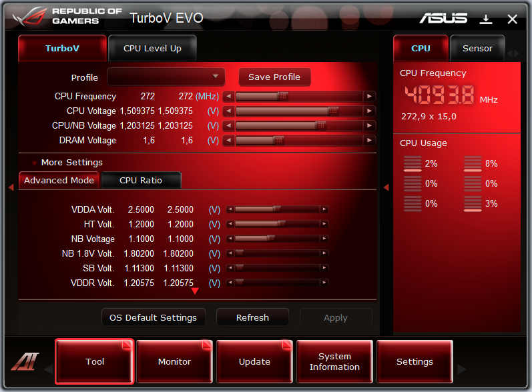The height and width of the screenshot is (392, 532).
Task: Click the CPU Voltage slider handle
Action: click(x=334, y=111)
